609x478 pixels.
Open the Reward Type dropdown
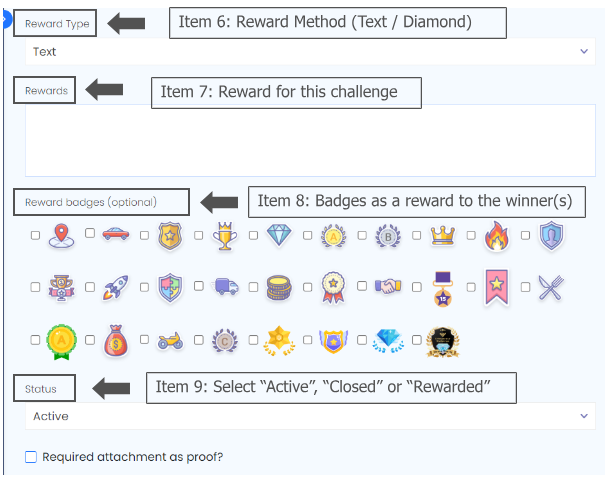[x=310, y=51]
